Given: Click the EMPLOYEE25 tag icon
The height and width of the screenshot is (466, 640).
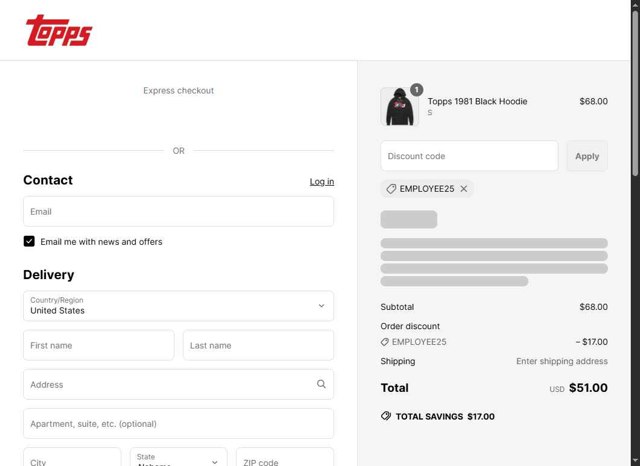Looking at the screenshot, I should pyautogui.click(x=390, y=189).
